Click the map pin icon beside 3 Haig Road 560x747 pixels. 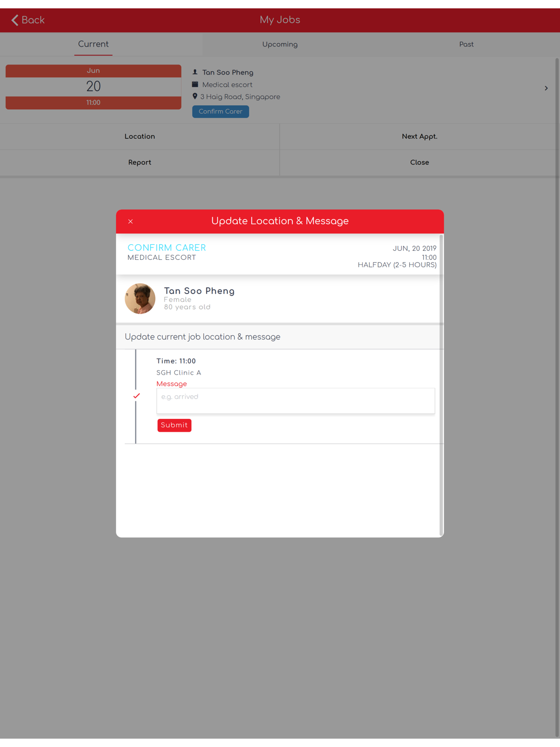[195, 96]
